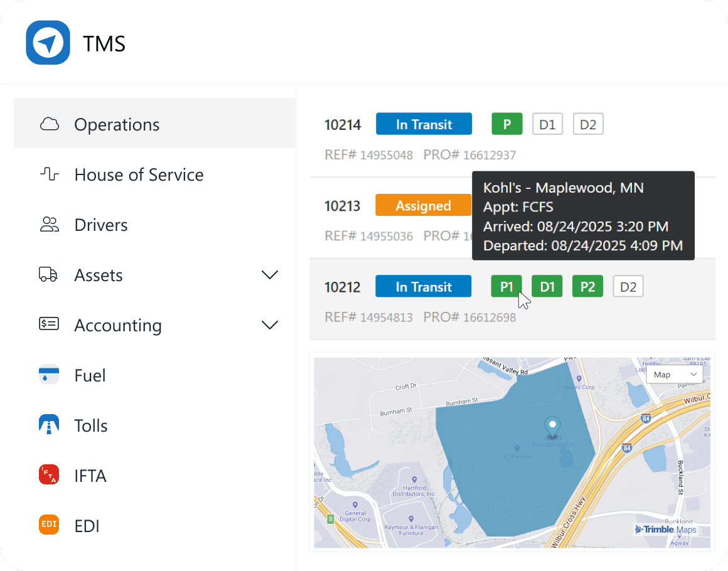Toggle the P pickup status on load 10214
The height and width of the screenshot is (571, 728).
pyautogui.click(x=506, y=124)
